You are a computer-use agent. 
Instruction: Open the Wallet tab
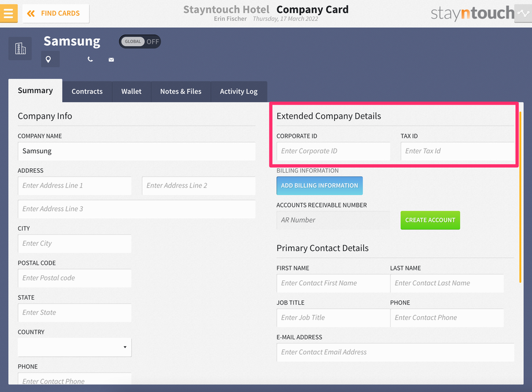click(131, 91)
